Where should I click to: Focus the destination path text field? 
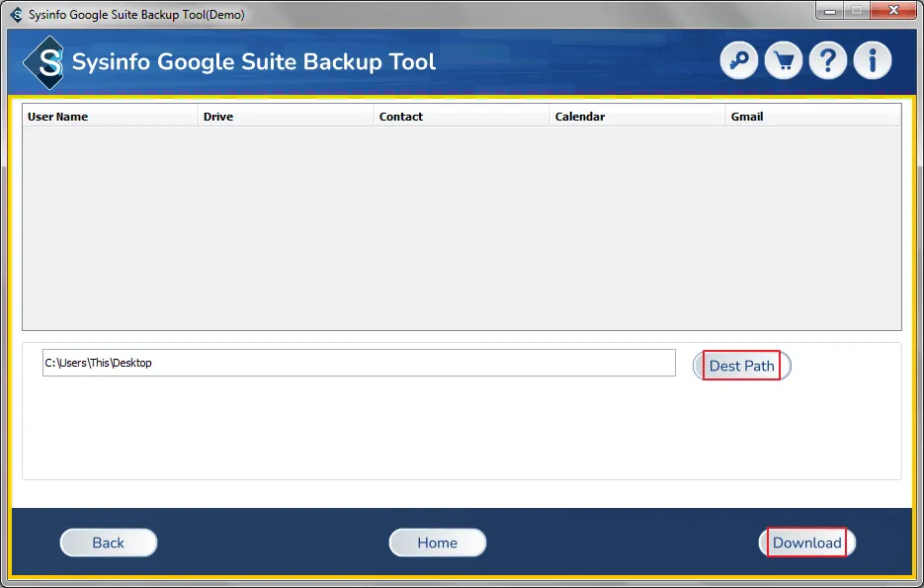pos(359,363)
